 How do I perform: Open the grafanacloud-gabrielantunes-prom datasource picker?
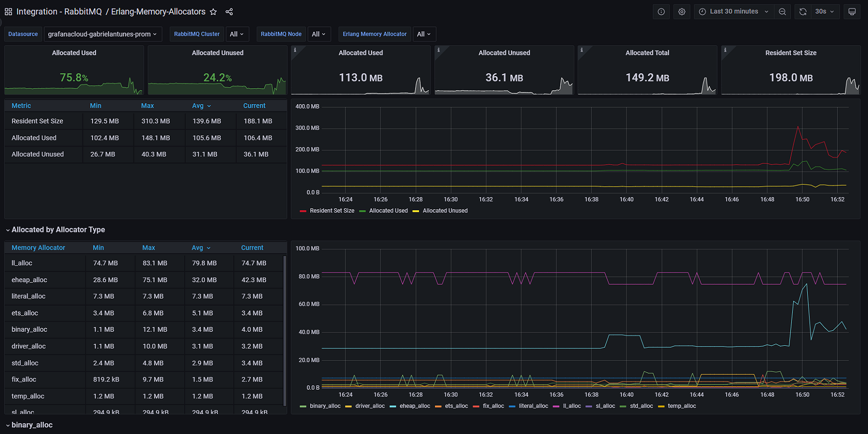tap(102, 34)
